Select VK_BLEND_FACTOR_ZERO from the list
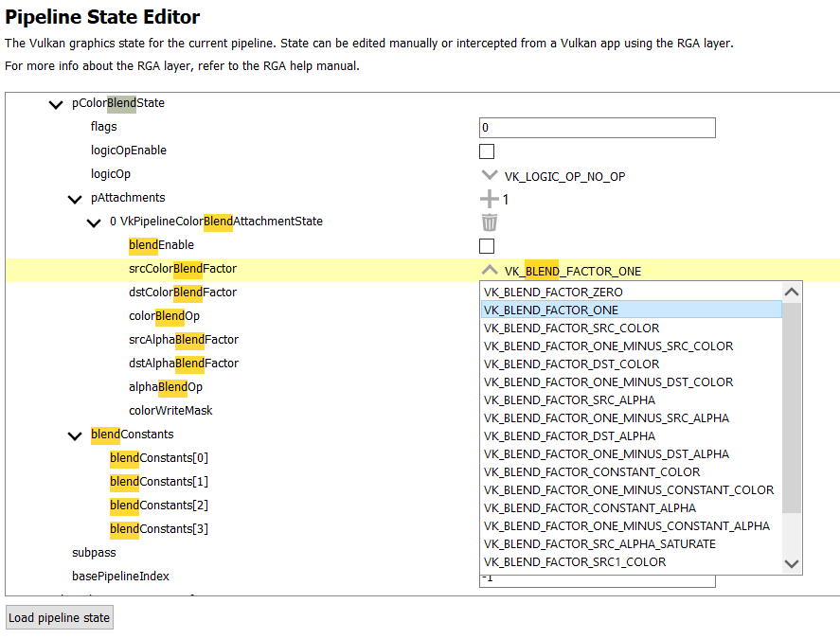Image resolution: width=840 pixels, height=639 pixels. coord(553,293)
